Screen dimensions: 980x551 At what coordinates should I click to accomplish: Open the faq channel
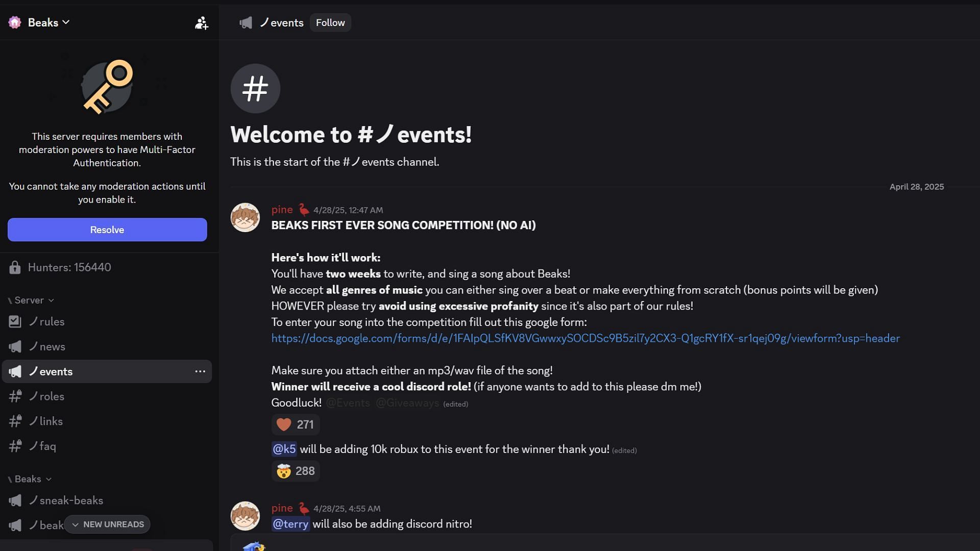point(107,446)
